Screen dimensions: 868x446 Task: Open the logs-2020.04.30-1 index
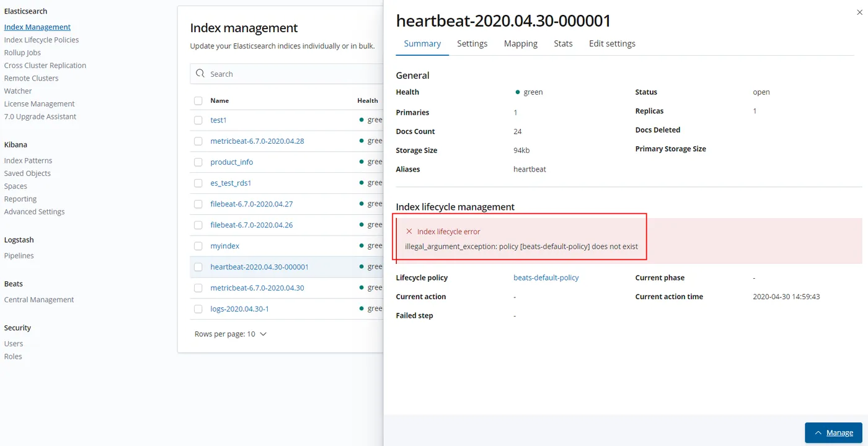coord(240,308)
